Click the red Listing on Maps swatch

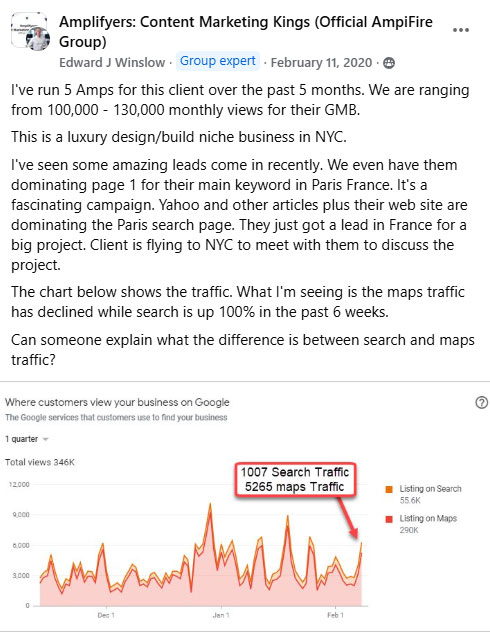389,519
